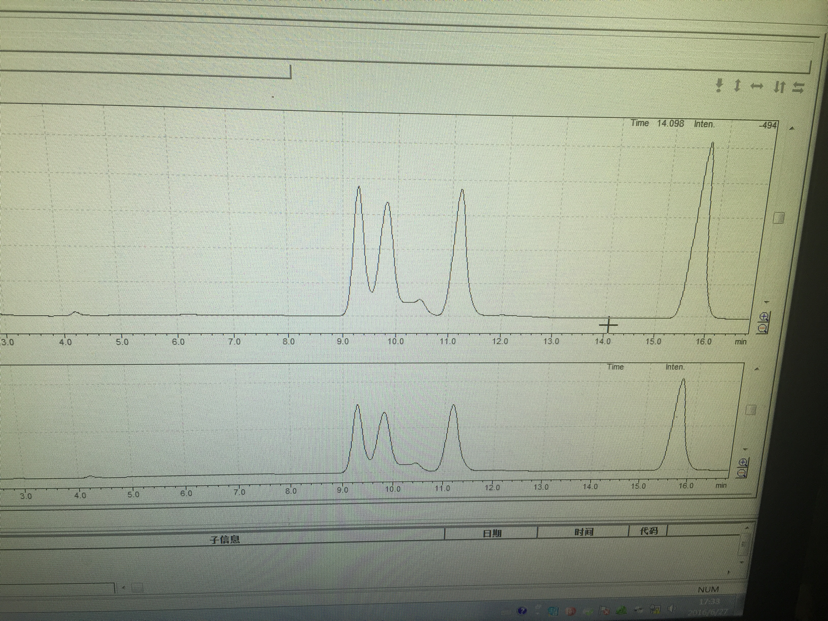Click the bottom-left horizontal scroll left arrow
The image size is (828, 621).
123,587
